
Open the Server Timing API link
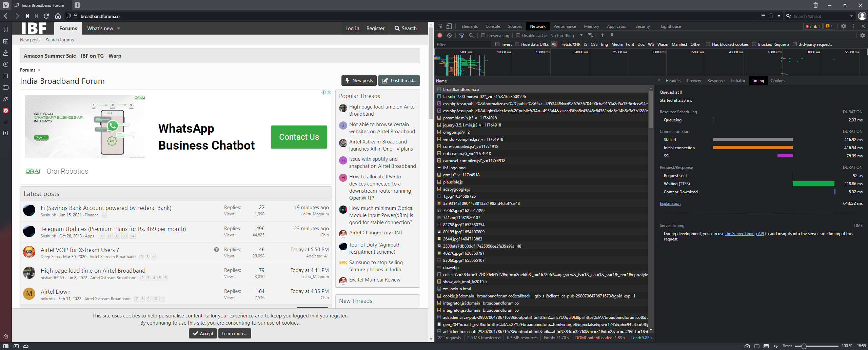point(744,234)
